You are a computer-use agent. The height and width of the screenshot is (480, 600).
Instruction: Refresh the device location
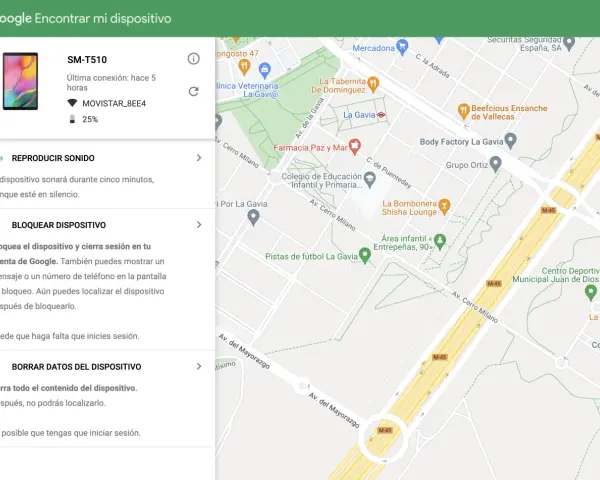[194, 91]
